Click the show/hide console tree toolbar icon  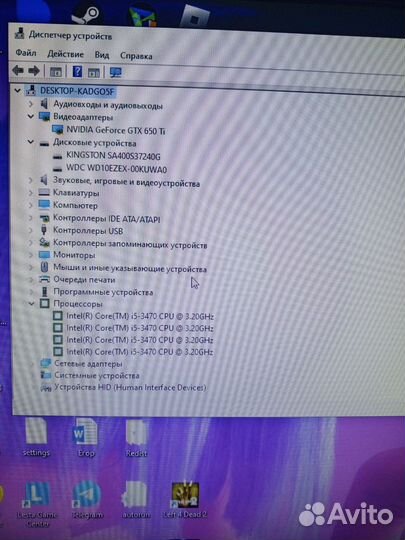point(56,72)
